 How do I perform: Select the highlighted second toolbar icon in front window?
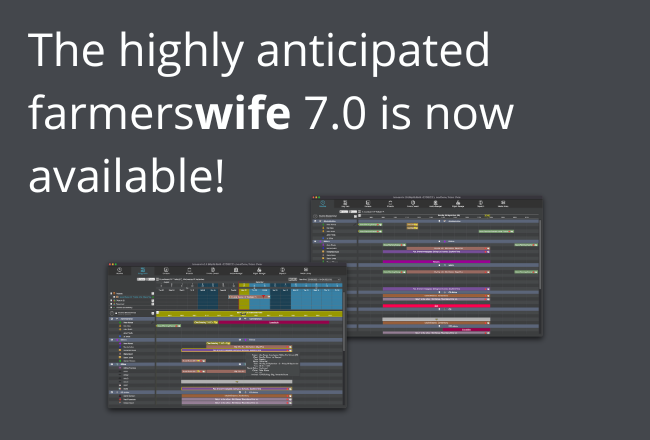pyautogui.click(x=143, y=270)
